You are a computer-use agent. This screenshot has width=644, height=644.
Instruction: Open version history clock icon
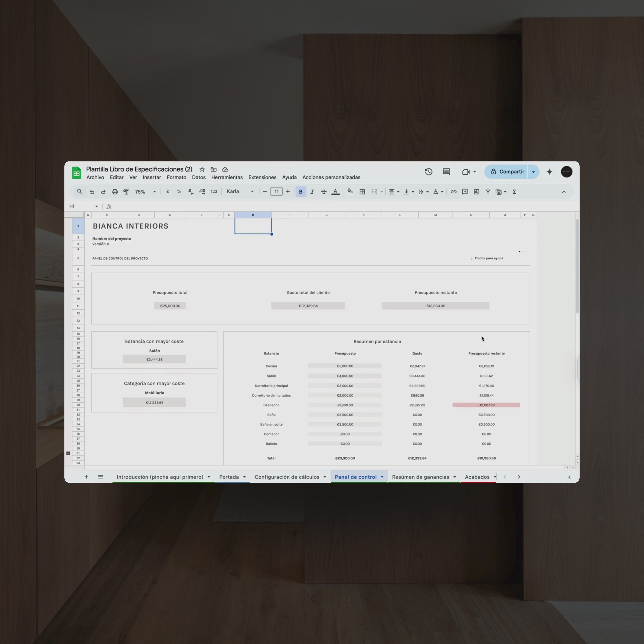pyautogui.click(x=429, y=172)
